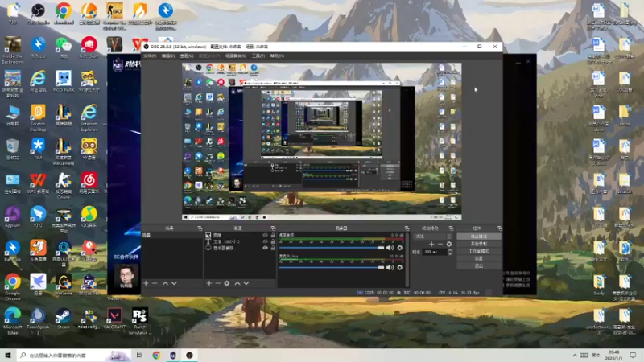Image resolution: width=644 pixels, height=362 pixels.
Task: Toggle visibility of the 图像 source
Action: point(266,235)
